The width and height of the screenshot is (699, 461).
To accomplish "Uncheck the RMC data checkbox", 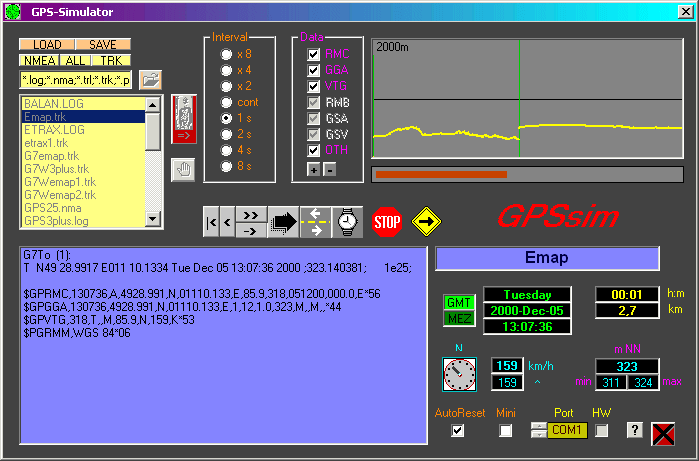I will [314, 54].
